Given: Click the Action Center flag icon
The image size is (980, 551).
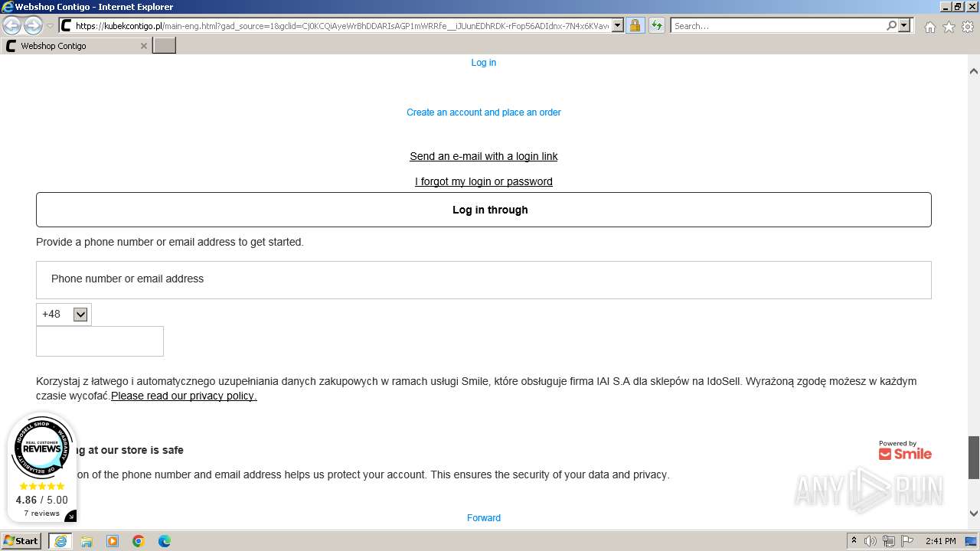Looking at the screenshot, I should click(907, 541).
